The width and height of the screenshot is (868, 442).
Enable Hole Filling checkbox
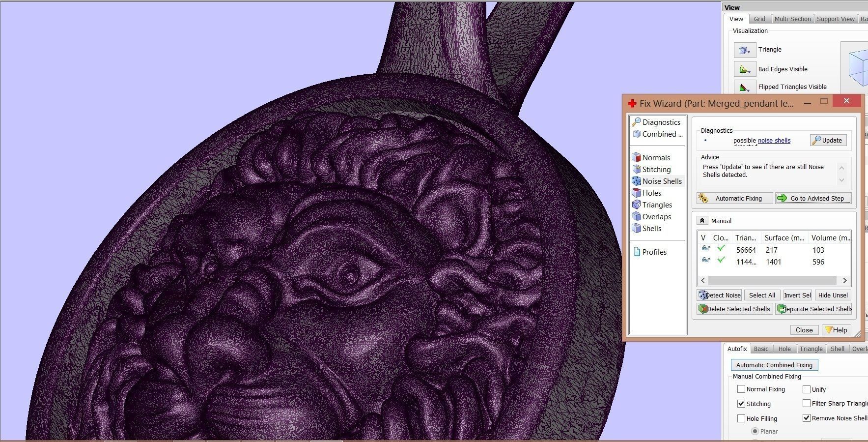[x=741, y=418]
